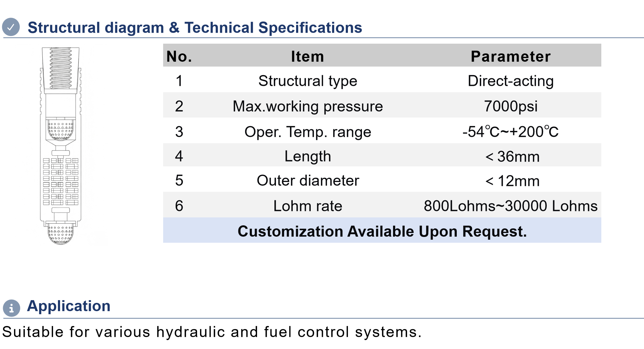644x349 pixels.
Task: Select the Item column header
Action: [x=307, y=56]
